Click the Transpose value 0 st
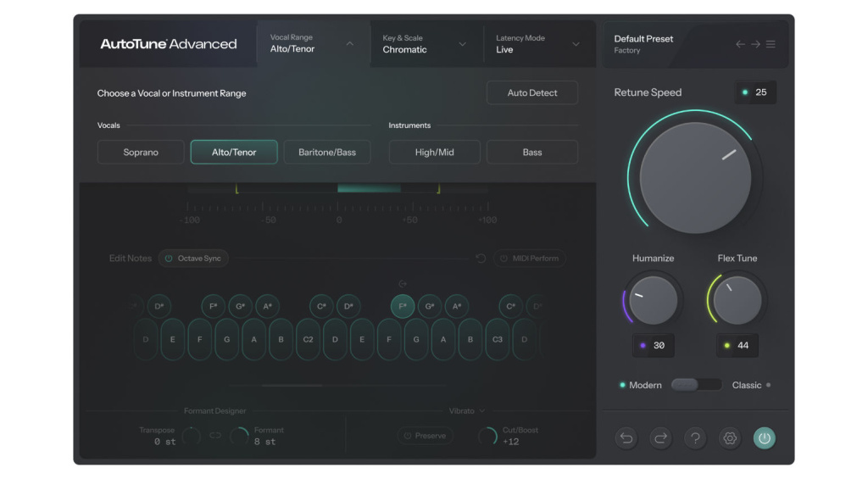Image resolution: width=868 pixels, height=479 pixels. pos(165,442)
